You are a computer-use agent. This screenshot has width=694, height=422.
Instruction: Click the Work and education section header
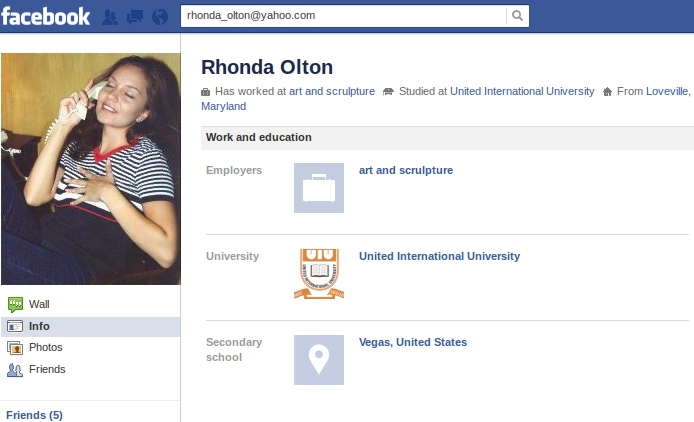tap(447, 138)
